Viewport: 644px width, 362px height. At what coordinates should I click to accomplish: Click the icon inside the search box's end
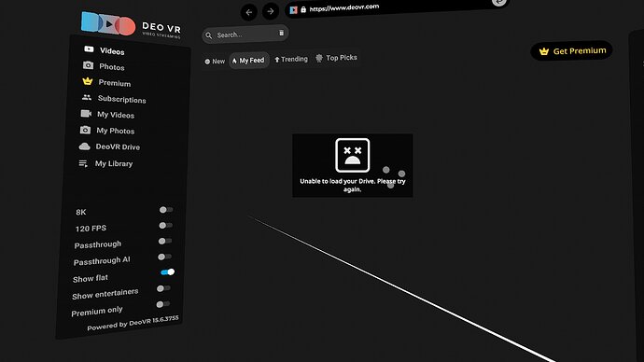(281, 33)
